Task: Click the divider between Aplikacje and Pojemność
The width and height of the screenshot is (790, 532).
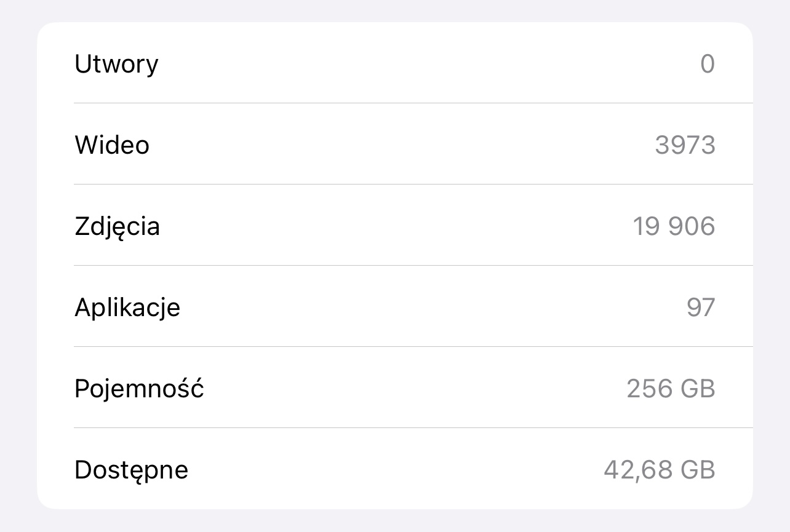Action: [412, 346]
